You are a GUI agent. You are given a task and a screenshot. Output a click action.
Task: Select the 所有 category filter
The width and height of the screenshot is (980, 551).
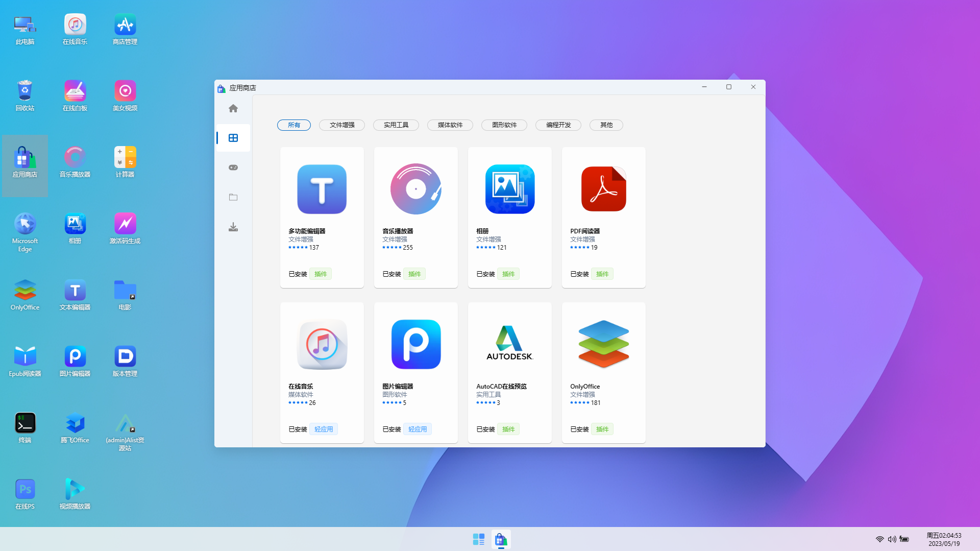(294, 125)
